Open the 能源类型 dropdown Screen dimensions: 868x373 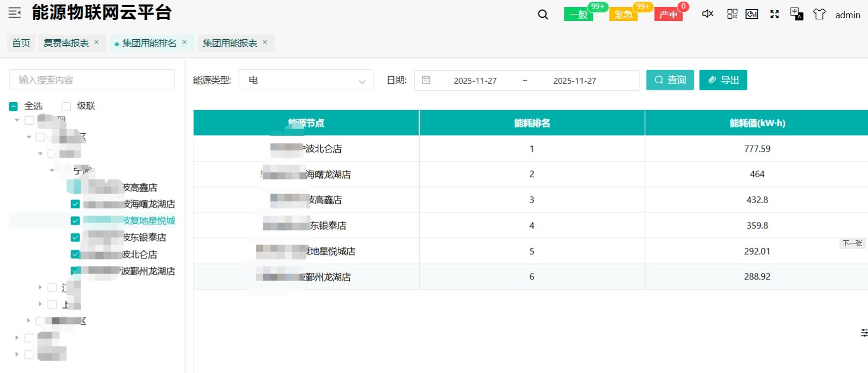pos(306,81)
